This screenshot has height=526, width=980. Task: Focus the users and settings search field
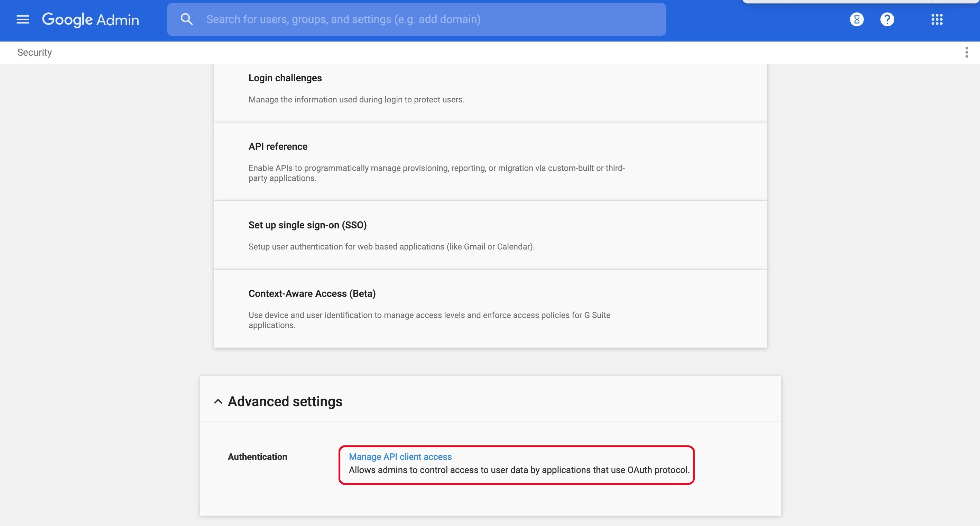coord(418,19)
